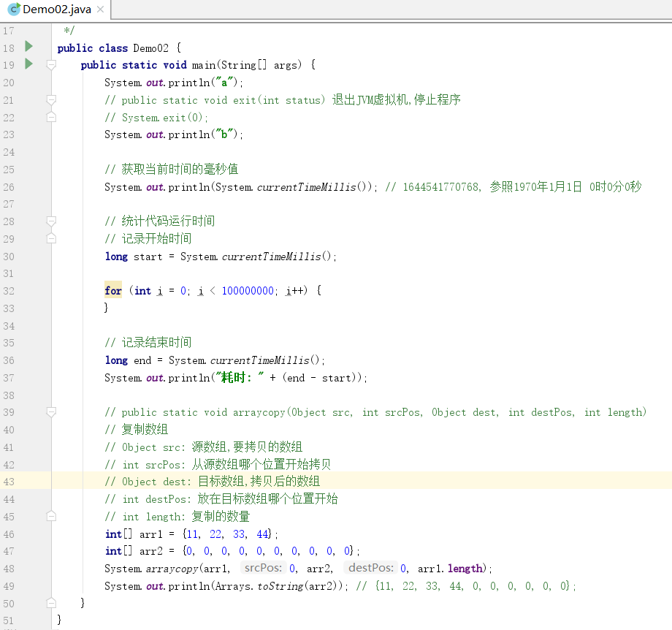The height and width of the screenshot is (630, 672).
Task: Click println("a") string literal on line 20
Action: [x=224, y=82]
